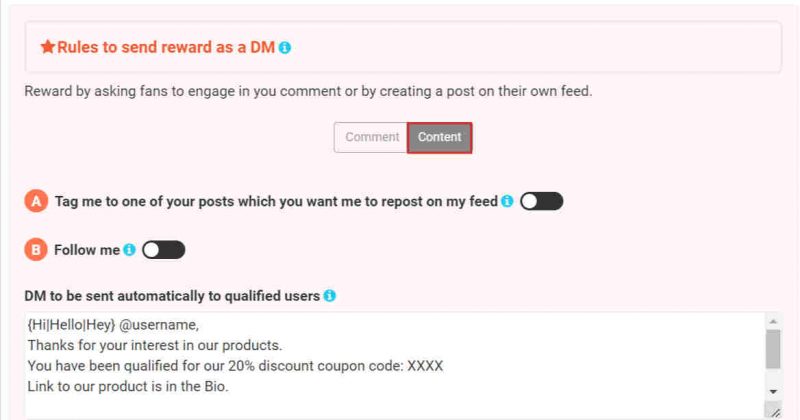Click info icon beside Follow me

click(x=130, y=250)
